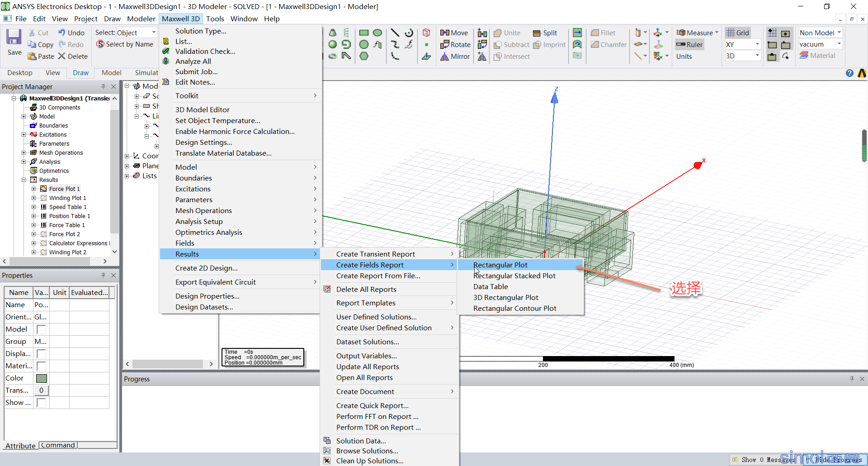Click the Validation Check green checkmark icon
Image resolution: width=868 pixels, height=466 pixels.
point(166,51)
